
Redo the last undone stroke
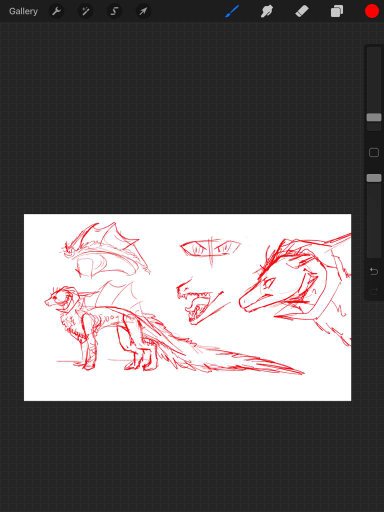coord(374,291)
